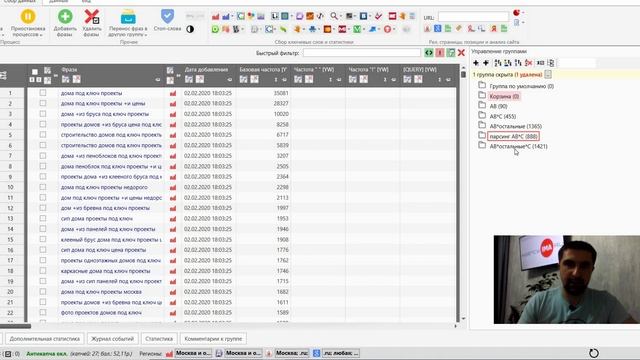
Task: Select the AB*остальные*C (1421) group
Action: point(518,146)
